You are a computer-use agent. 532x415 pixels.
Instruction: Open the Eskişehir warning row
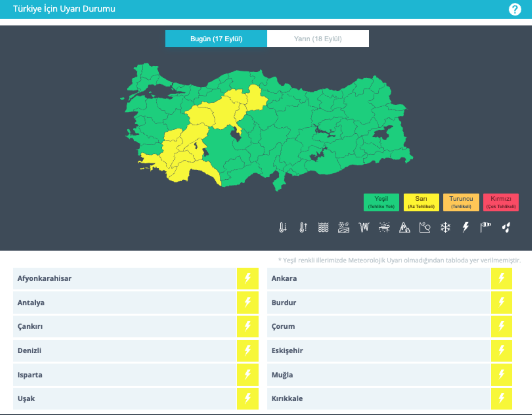click(x=389, y=351)
